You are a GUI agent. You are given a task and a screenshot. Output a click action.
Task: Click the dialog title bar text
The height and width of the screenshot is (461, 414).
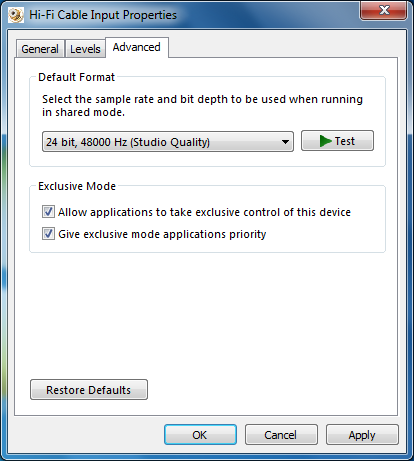point(103,15)
